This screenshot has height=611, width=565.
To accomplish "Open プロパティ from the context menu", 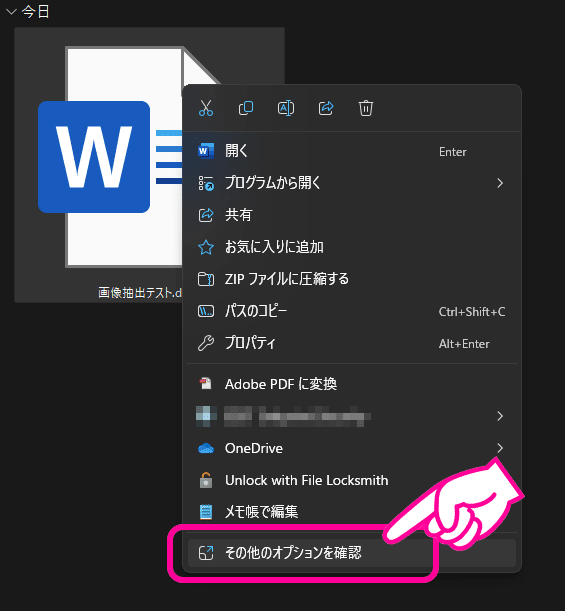I will pos(352,343).
